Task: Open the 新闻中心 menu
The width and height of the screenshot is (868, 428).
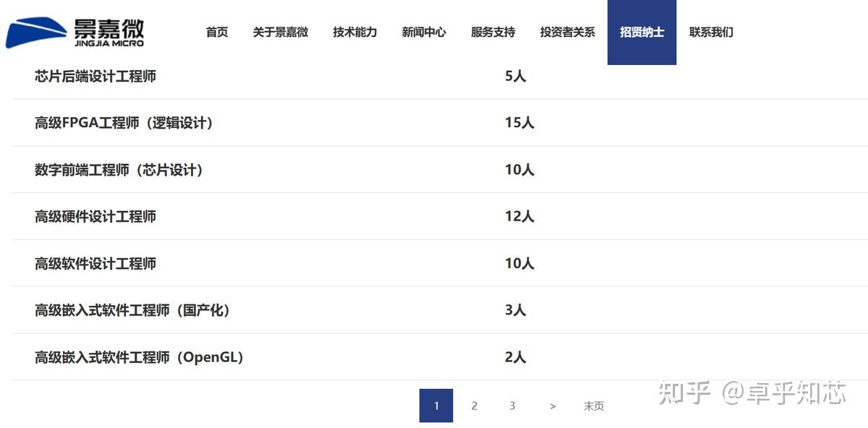Action: coord(424,33)
